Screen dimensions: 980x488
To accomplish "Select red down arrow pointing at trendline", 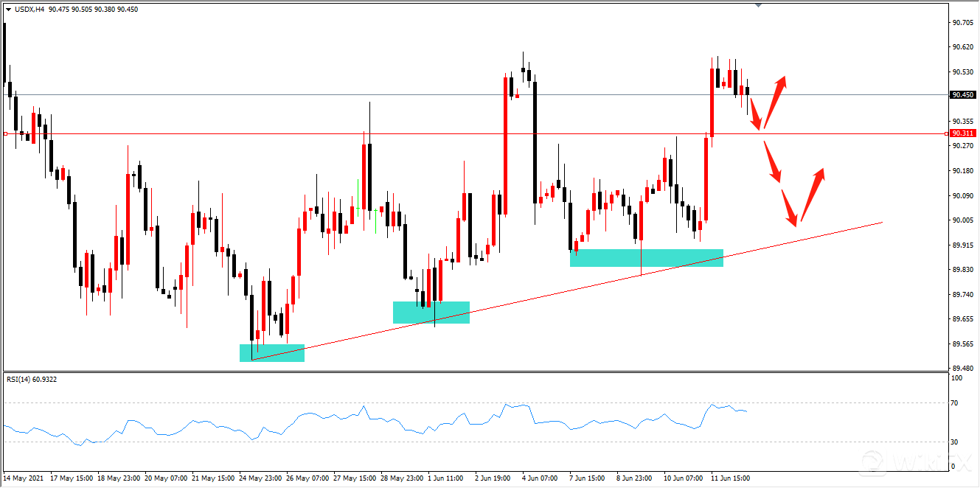I will click(789, 206).
